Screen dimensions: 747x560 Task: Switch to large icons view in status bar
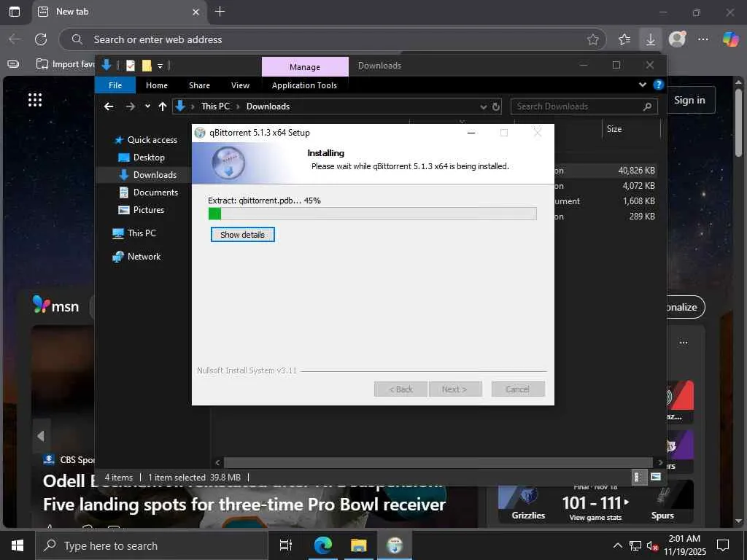(656, 477)
